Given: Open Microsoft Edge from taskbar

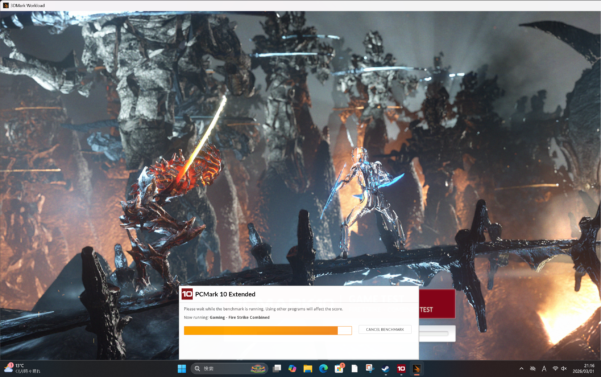Looking at the screenshot, I should tap(323, 369).
